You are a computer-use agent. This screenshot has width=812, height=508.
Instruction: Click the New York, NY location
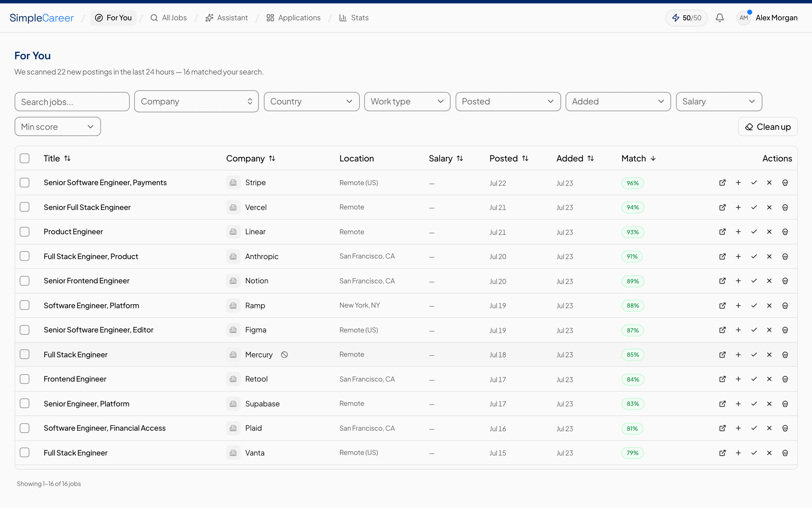[x=360, y=305]
